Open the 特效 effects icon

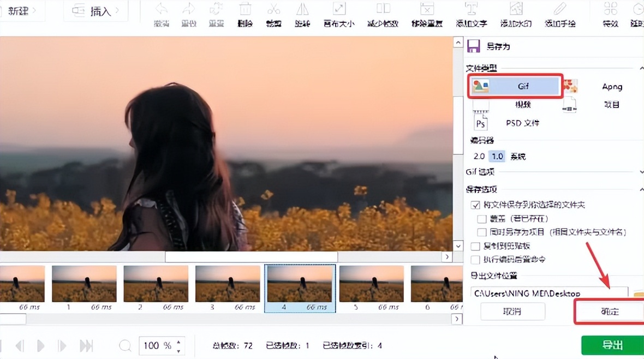click(610, 15)
